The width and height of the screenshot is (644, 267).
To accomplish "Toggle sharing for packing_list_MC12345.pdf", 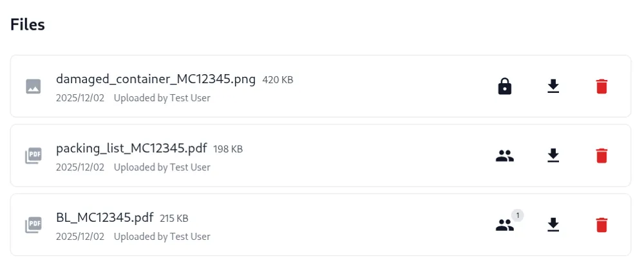I will click(x=505, y=155).
